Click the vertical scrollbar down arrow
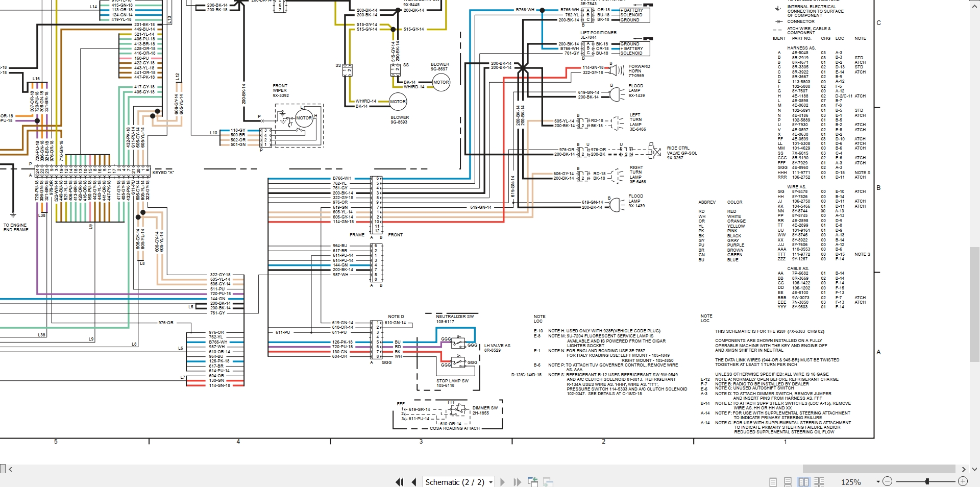Image resolution: width=980 pixels, height=487 pixels. pos(975,469)
